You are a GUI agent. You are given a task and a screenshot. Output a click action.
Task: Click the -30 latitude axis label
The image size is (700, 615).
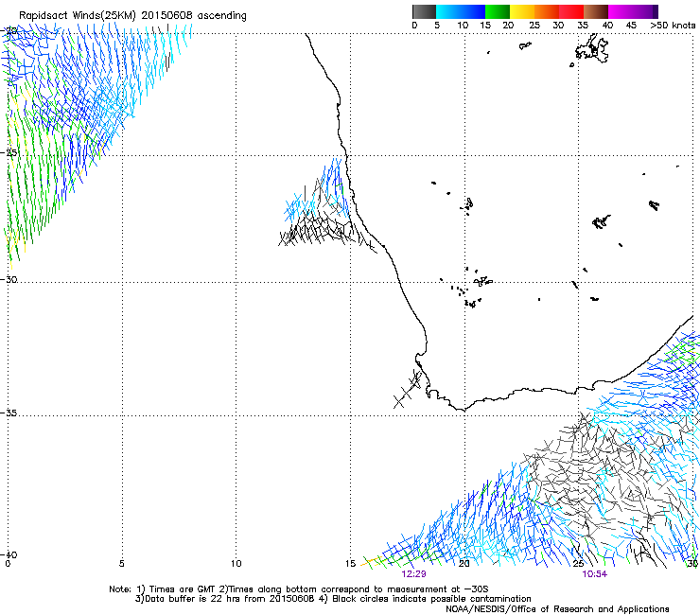pos(9,279)
